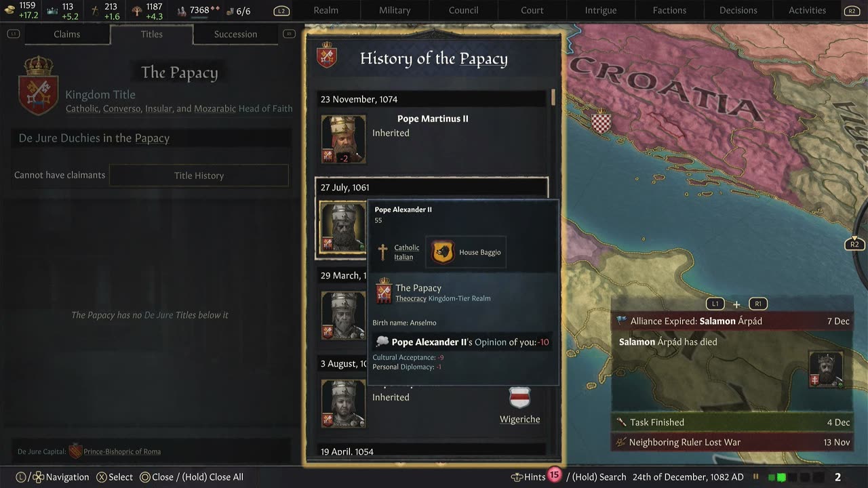Screen dimensions: 868x488
Task: Click the Croatia checkered shield on map
Action: click(601, 121)
